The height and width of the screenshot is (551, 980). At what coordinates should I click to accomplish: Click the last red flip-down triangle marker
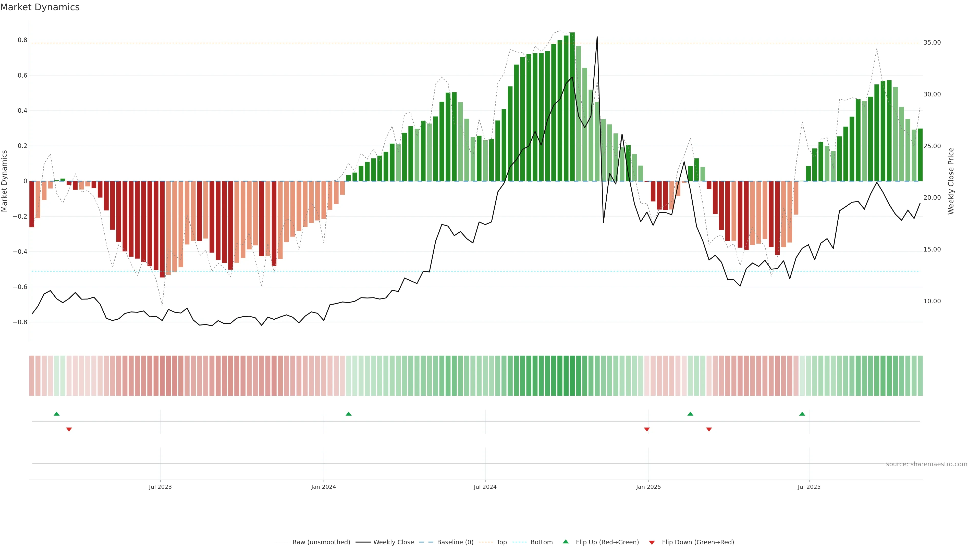(709, 429)
